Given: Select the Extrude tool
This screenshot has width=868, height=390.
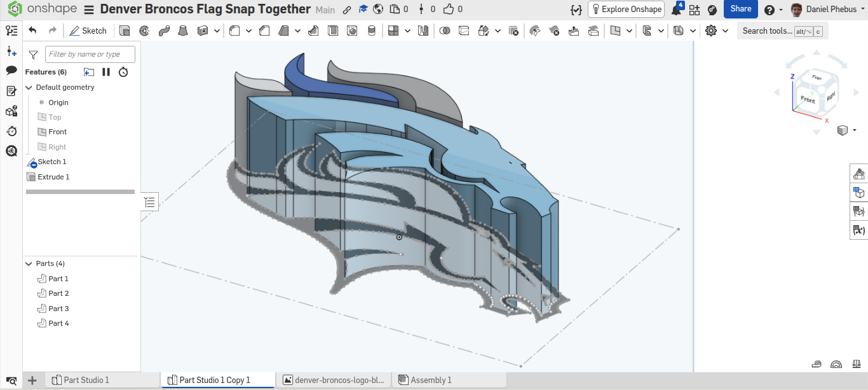Looking at the screenshot, I should click(x=125, y=31).
